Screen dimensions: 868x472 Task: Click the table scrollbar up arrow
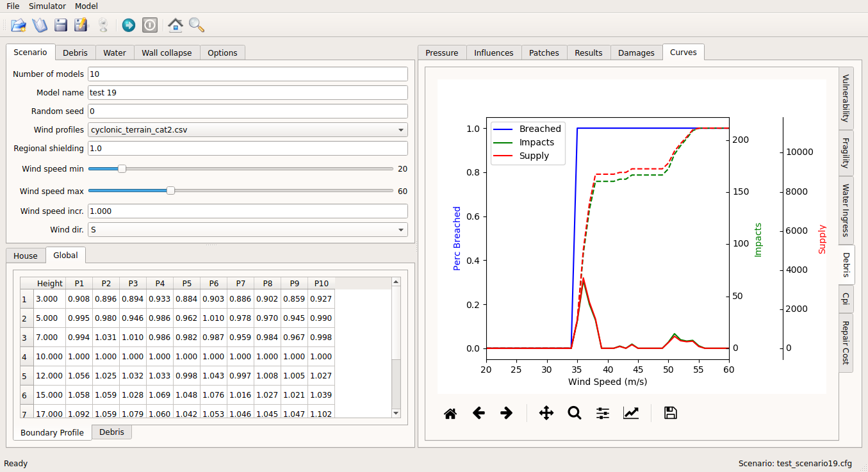click(396, 281)
